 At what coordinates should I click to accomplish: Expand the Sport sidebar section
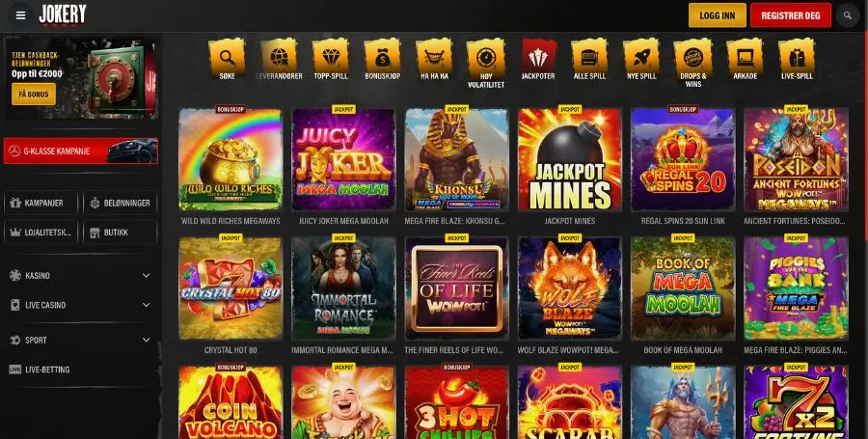click(80, 340)
